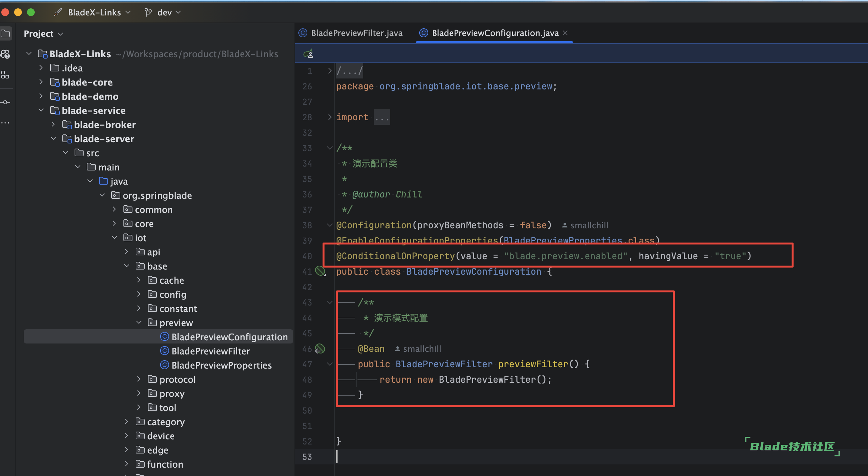
Task: Click the git branch icon beside dev
Action: click(x=148, y=13)
